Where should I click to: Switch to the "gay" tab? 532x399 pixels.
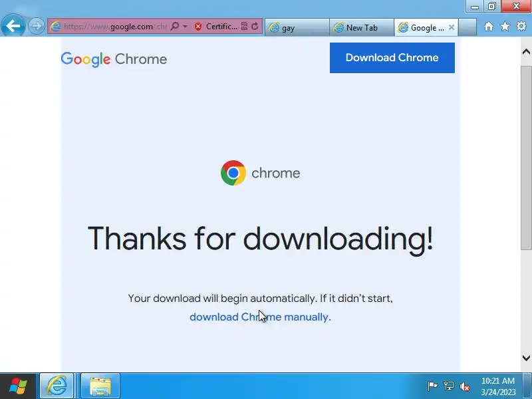tap(297, 27)
